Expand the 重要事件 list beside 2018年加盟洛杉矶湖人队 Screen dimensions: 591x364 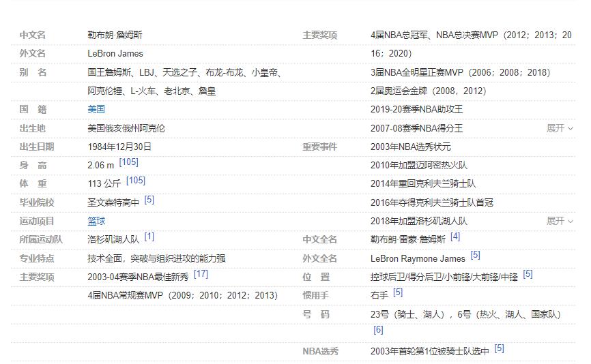pos(560,221)
